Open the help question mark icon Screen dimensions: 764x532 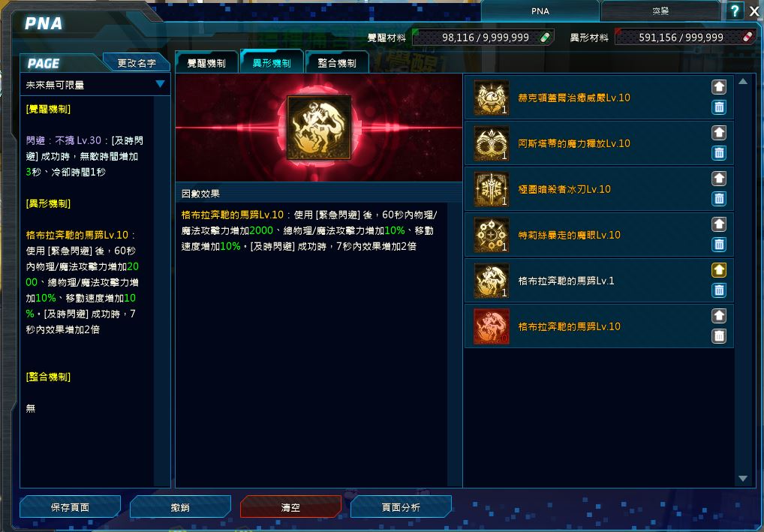tap(734, 11)
